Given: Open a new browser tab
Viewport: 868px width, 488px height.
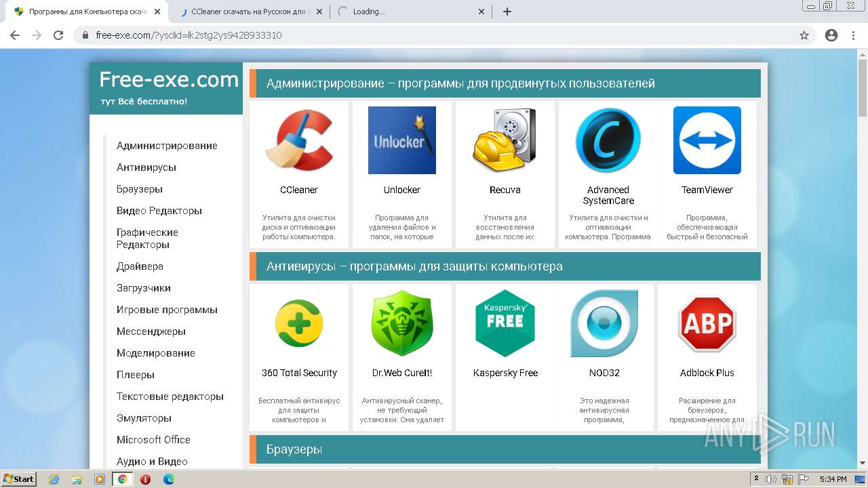Looking at the screenshot, I should pyautogui.click(x=507, y=12).
